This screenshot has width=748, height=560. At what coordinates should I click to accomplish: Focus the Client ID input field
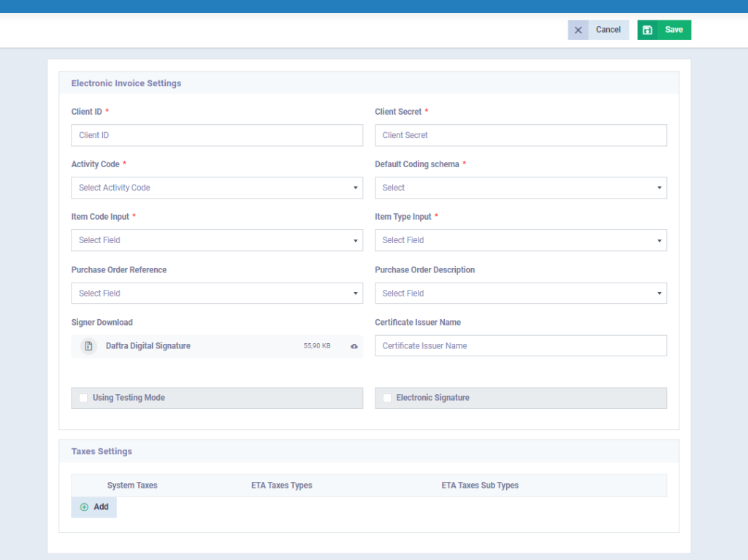(217, 135)
